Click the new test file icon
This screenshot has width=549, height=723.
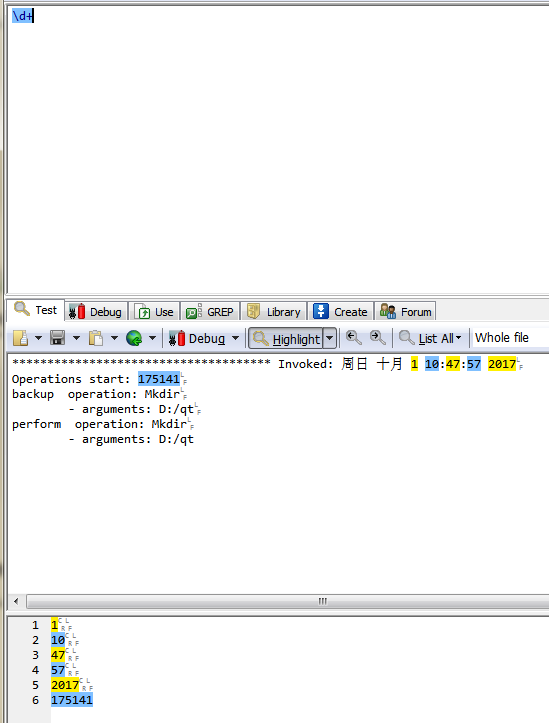pos(20,338)
